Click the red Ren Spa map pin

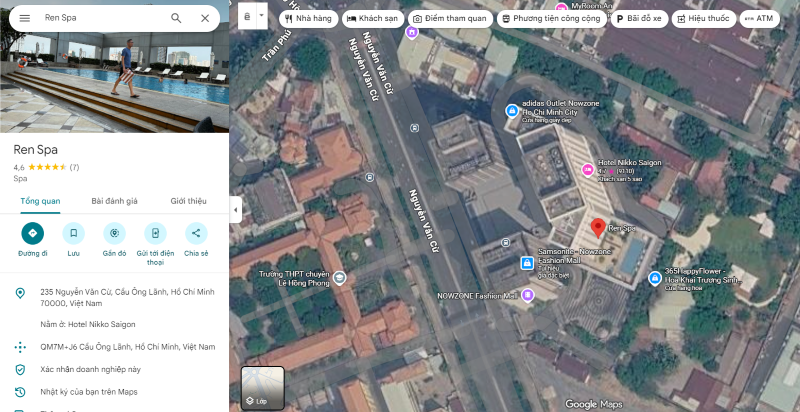point(598,228)
